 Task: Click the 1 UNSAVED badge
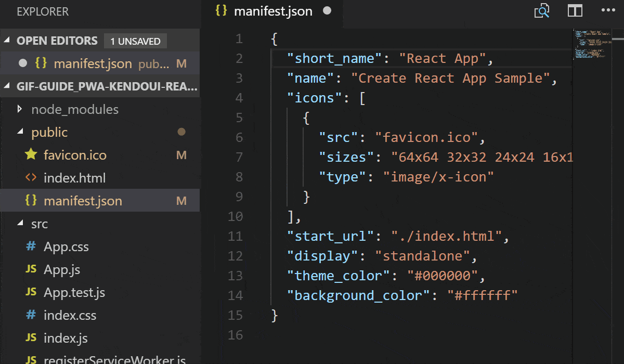pyautogui.click(x=135, y=41)
